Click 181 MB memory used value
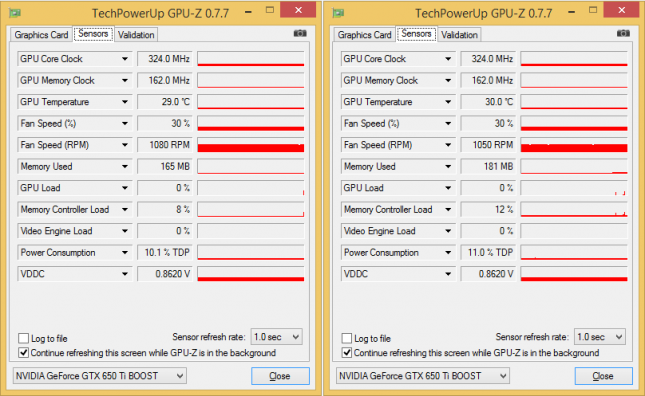 [488, 167]
